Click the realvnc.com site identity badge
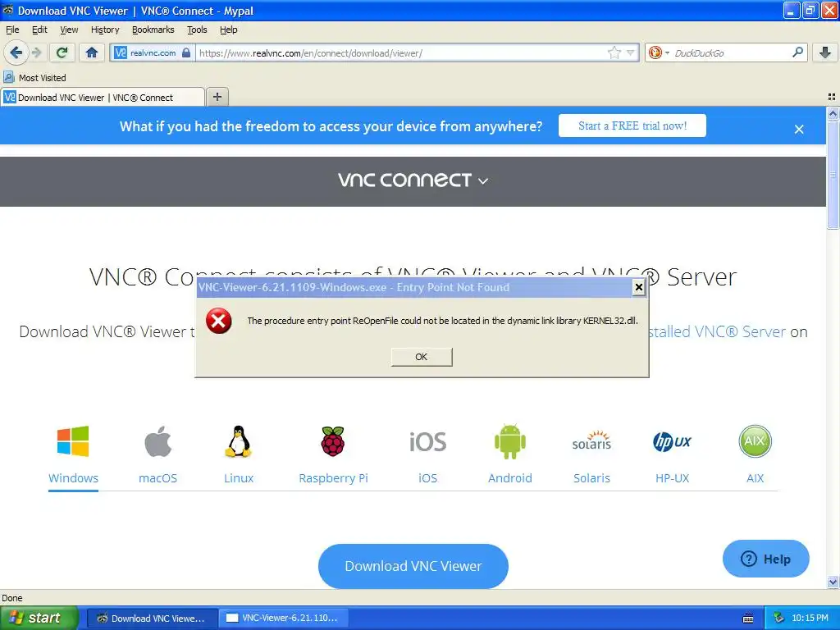This screenshot has width=840, height=630. (x=153, y=52)
